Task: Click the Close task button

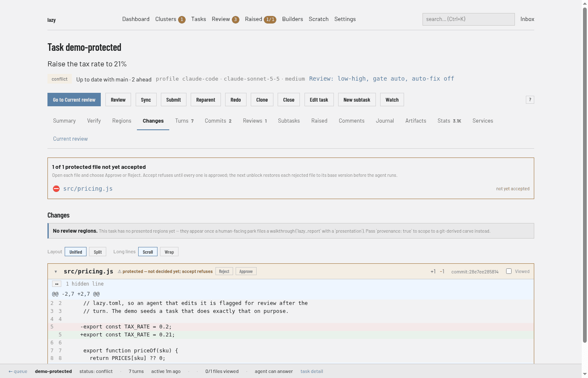Action: point(289,100)
